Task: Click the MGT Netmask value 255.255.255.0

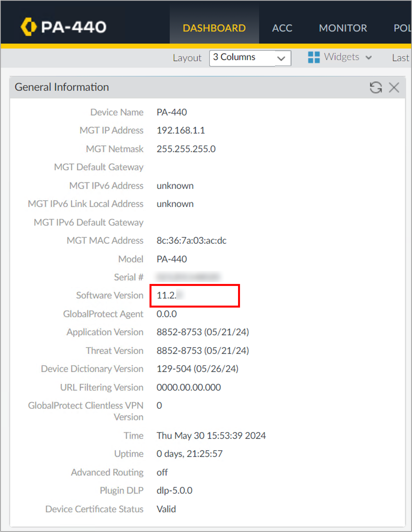Action: [186, 149]
